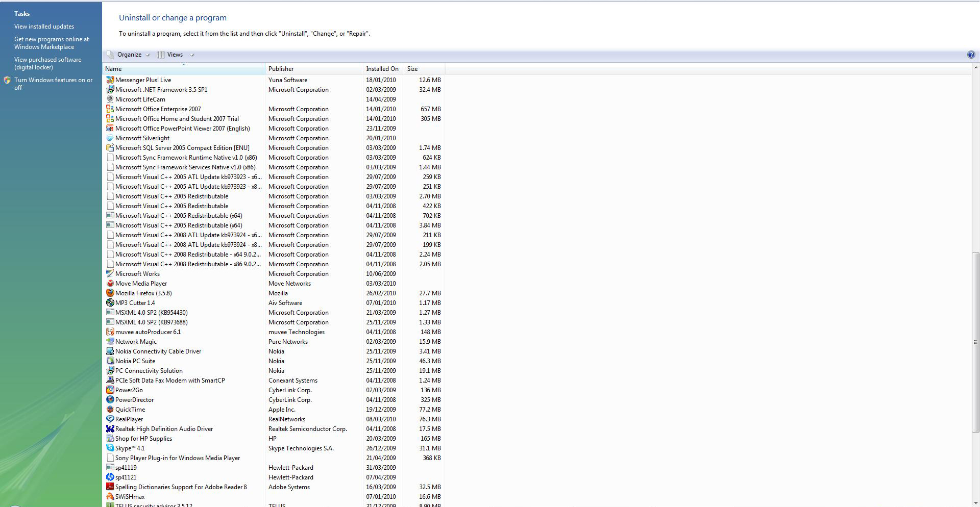Viewport: 980px width, 507px height.
Task: Open View purchased software digital locker
Action: pyautogui.click(x=47, y=63)
